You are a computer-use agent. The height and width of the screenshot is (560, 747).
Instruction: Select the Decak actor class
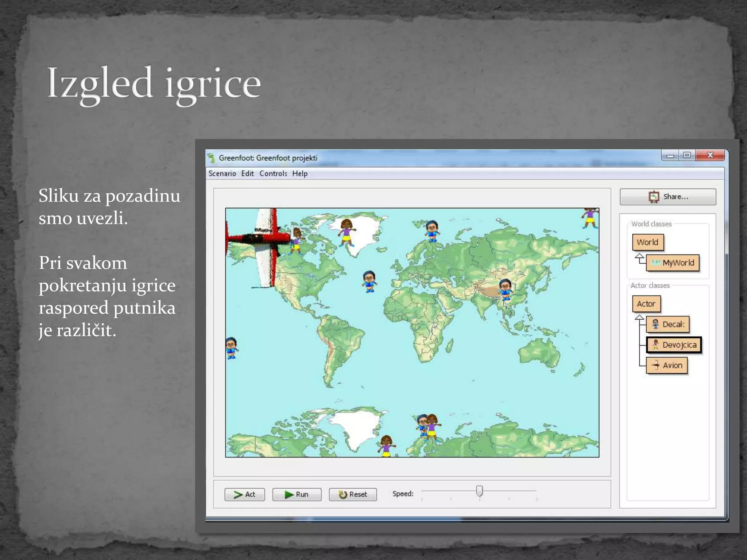[667, 324]
